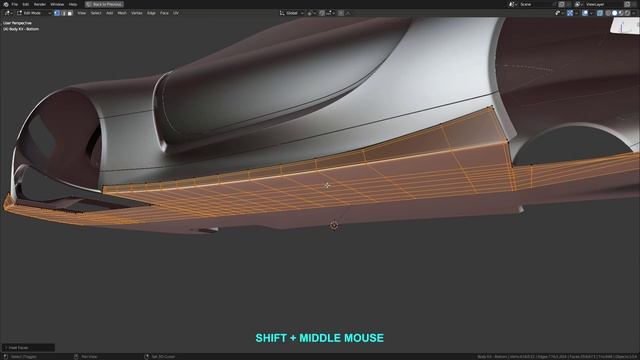Click the add view layer icon
Screen dimensions: 640x360
pyautogui.click(x=628, y=4)
